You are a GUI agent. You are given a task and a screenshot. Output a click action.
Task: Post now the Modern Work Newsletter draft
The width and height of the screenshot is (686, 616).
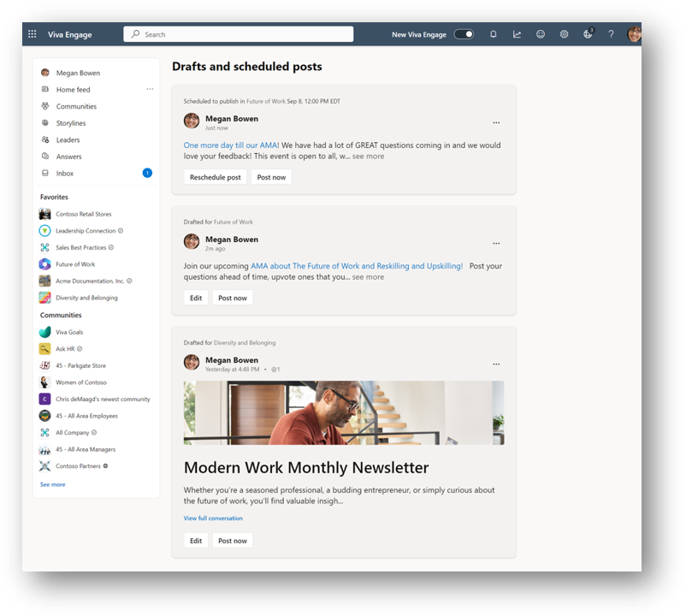pos(233,541)
